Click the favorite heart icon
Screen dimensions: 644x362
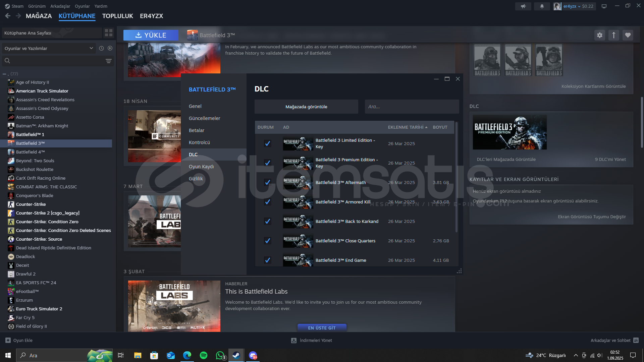tap(628, 35)
